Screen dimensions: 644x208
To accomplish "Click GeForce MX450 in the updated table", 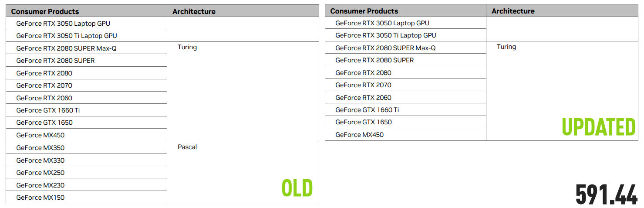I will 360,135.
